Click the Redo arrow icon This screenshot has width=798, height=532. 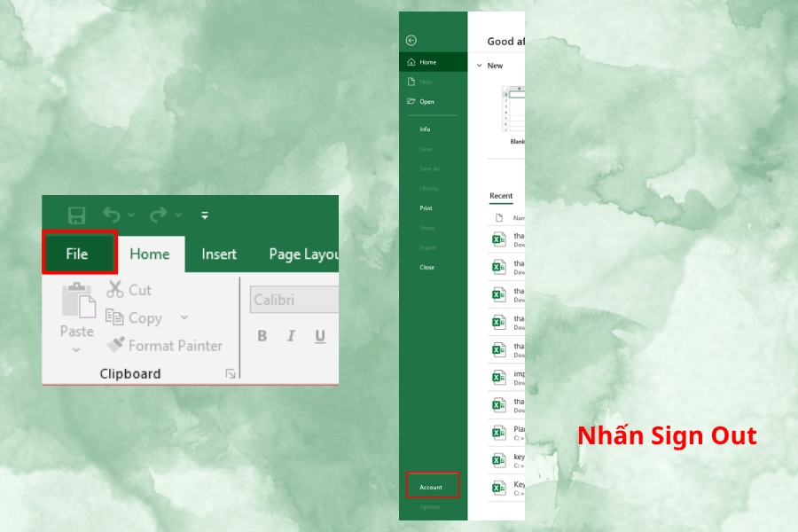tap(159, 215)
